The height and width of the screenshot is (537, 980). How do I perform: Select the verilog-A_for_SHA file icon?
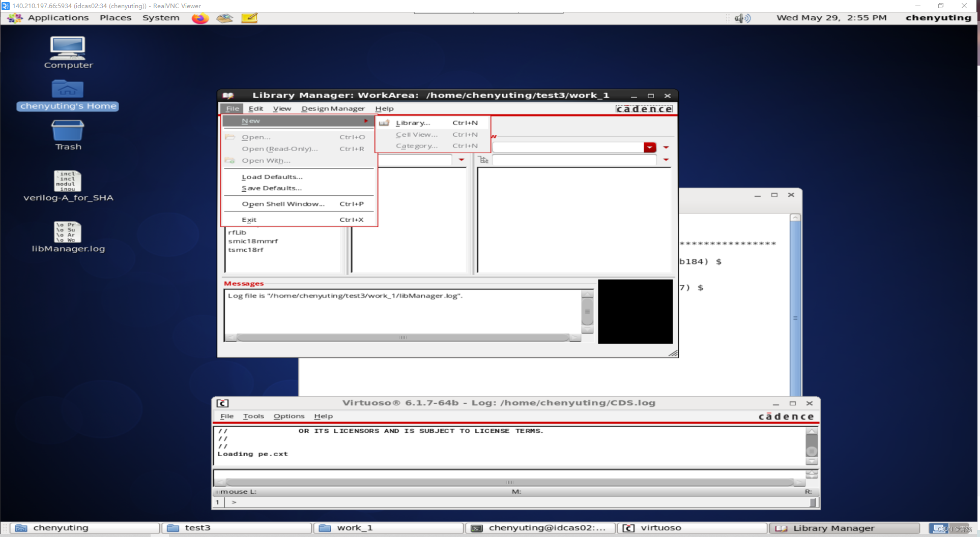coord(68,186)
